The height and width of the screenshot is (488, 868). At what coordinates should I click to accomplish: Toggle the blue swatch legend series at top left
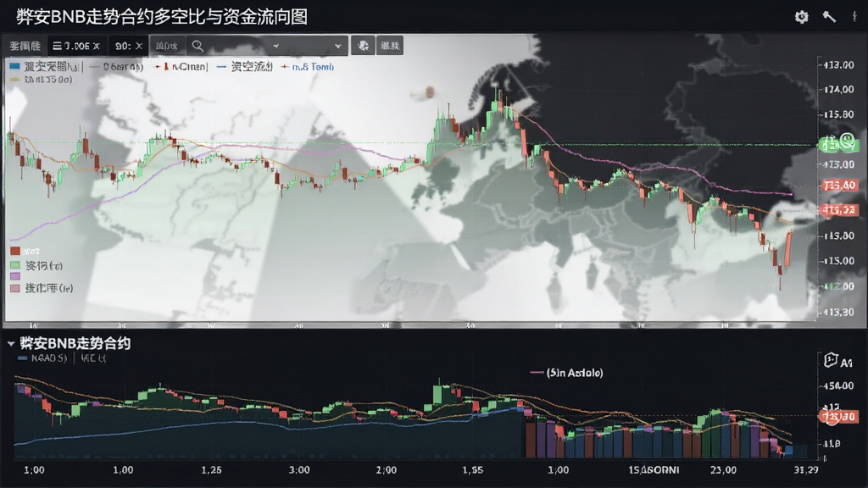[x=46, y=67]
